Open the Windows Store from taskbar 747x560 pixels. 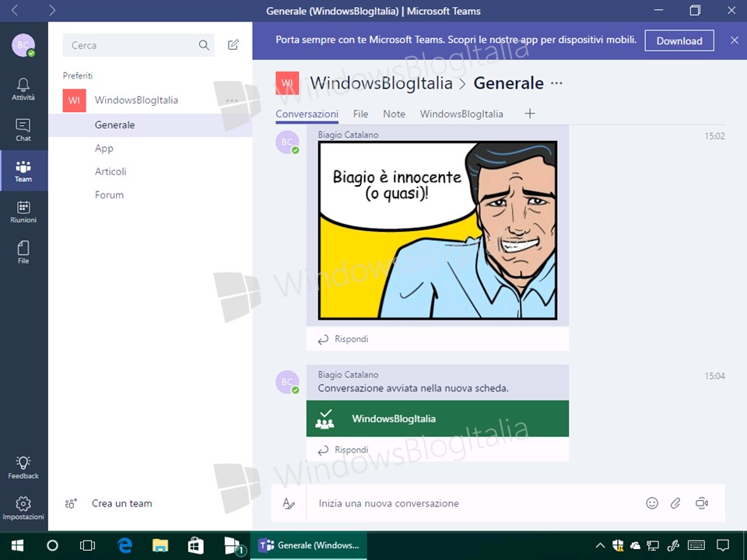point(195,546)
